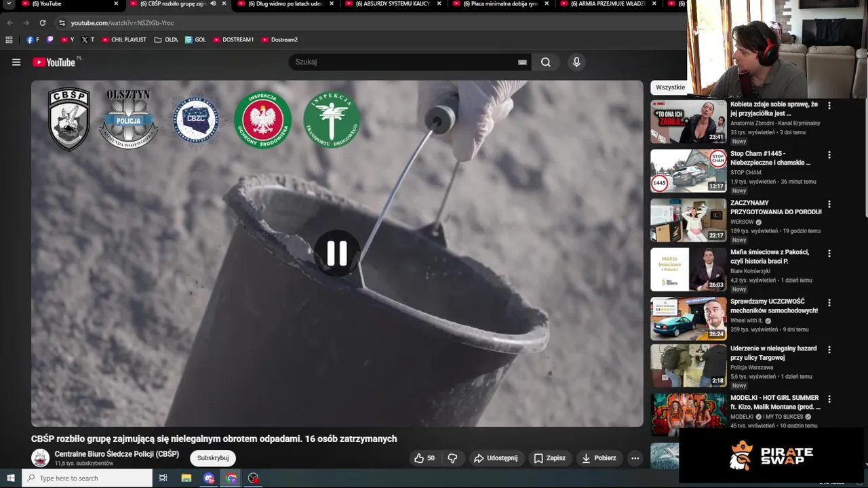Image resolution: width=868 pixels, height=488 pixels.
Task: Open the Facebook 'F' bookmark
Action: [x=33, y=40]
